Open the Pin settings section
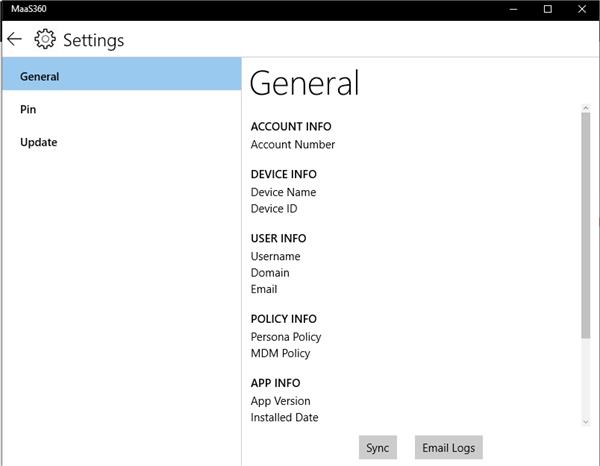The width and height of the screenshot is (600, 466). pyautogui.click(x=121, y=109)
